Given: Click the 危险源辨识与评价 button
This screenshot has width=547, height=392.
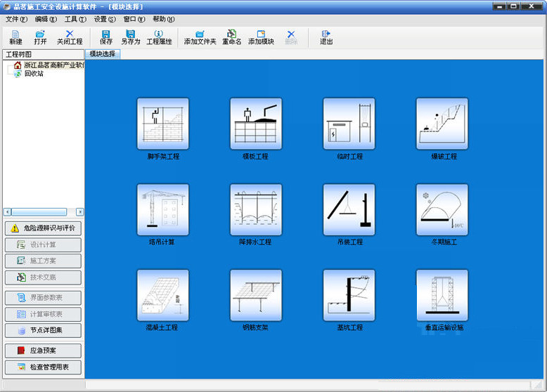Looking at the screenshot, I should tap(43, 228).
